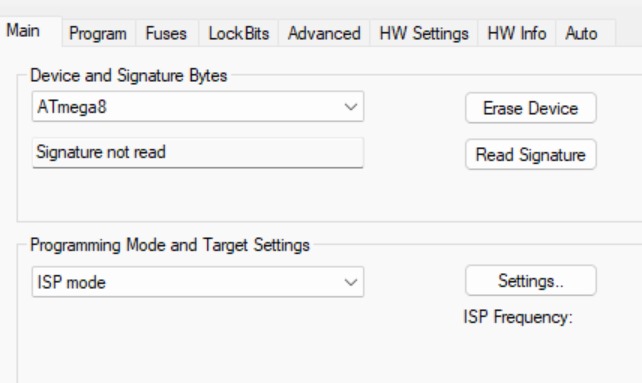Open the Program tab

(98, 34)
